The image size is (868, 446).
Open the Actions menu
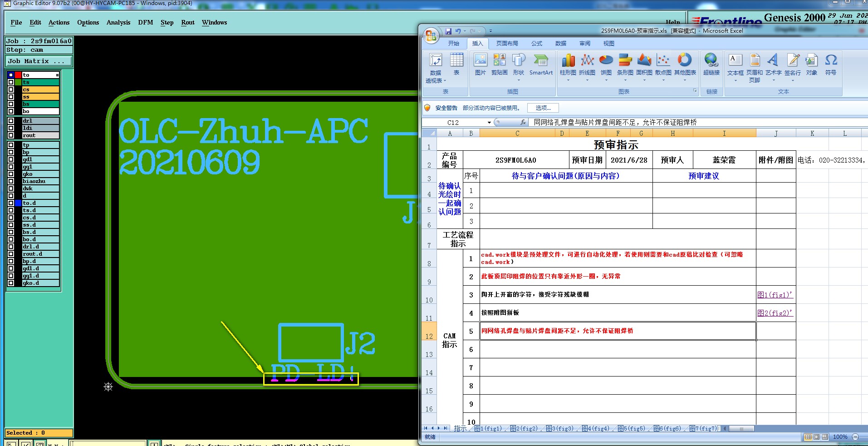[59, 22]
